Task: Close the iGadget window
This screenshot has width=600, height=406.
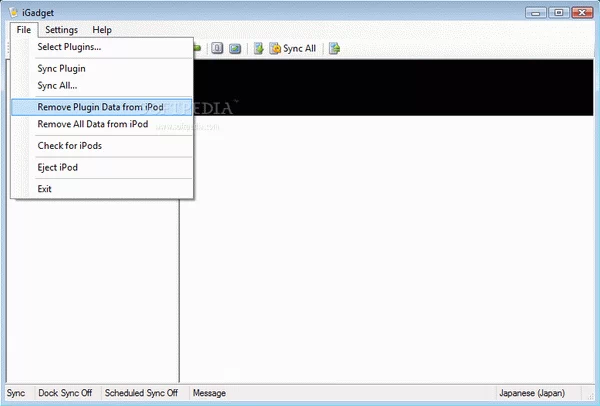Action: (582, 13)
